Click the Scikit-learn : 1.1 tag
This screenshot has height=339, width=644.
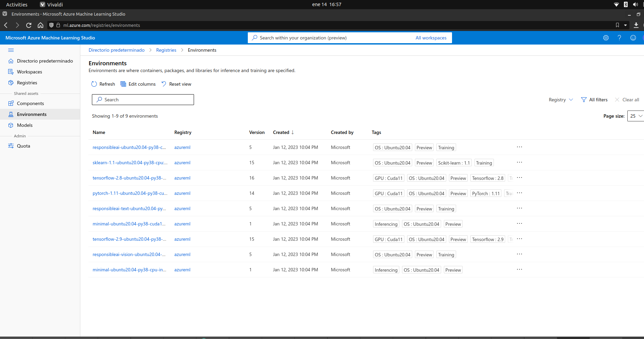pos(454,163)
